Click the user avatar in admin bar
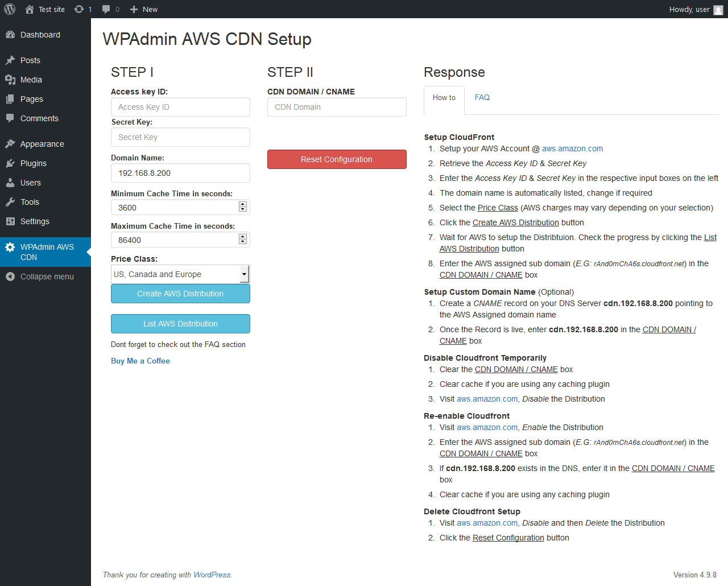Screen dimensions: 728x586 pyautogui.click(x=718, y=10)
